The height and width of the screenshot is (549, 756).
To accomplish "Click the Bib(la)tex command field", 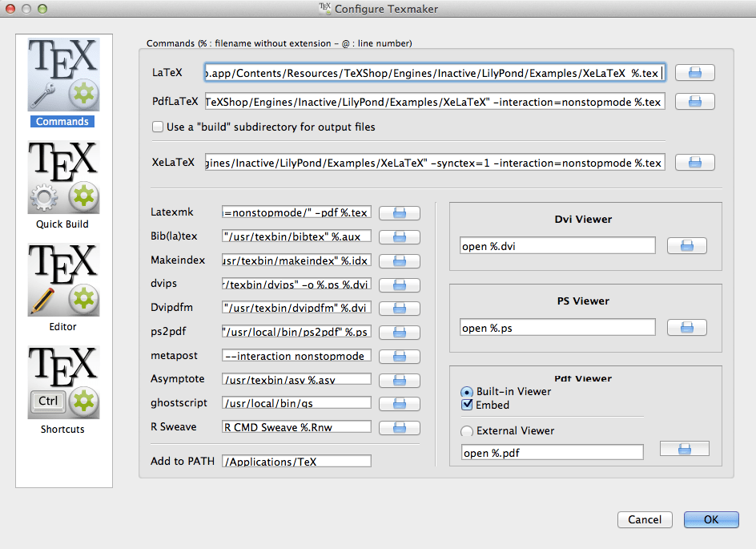I will point(296,236).
